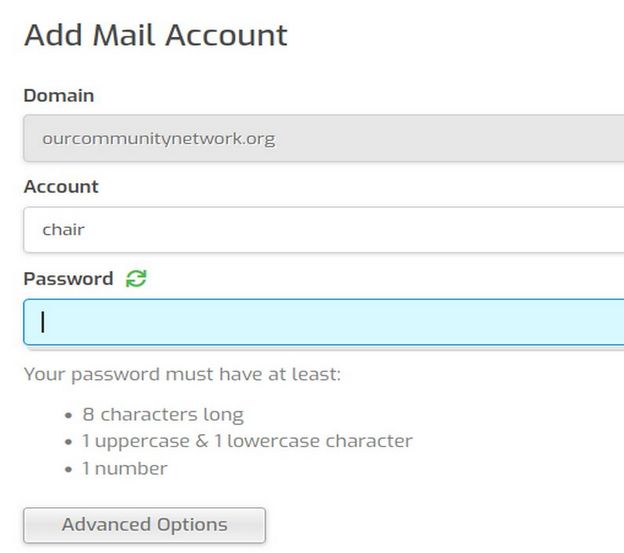Click the '1 number' requirement
The width and height of the screenshot is (624, 553).
click(x=125, y=468)
